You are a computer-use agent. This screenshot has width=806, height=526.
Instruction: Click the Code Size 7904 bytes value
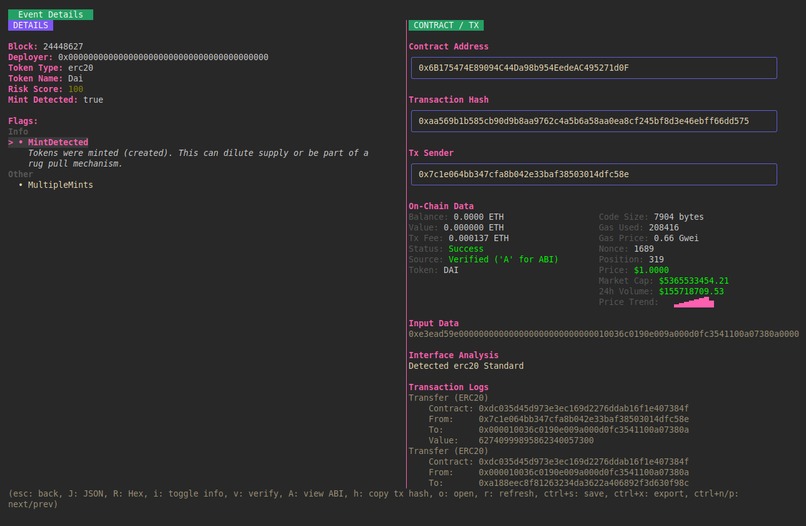679,217
